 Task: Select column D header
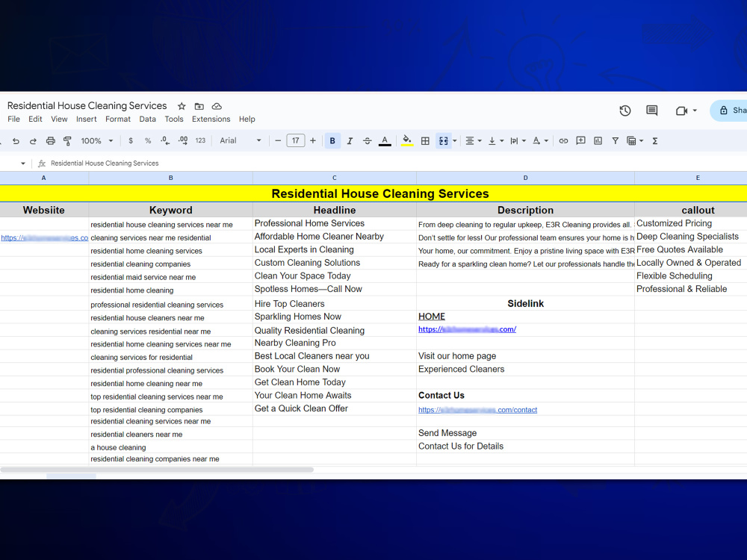[525, 178]
